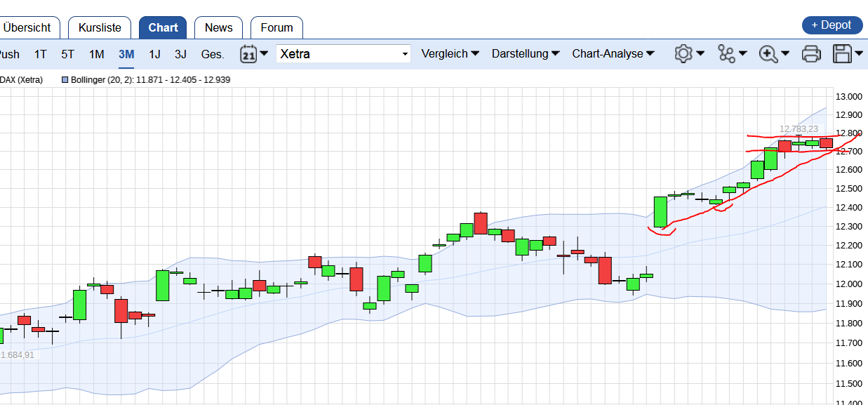Print the chart with the printer icon
Image resolution: width=868 pixels, height=405 pixels.
(x=811, y=54)
